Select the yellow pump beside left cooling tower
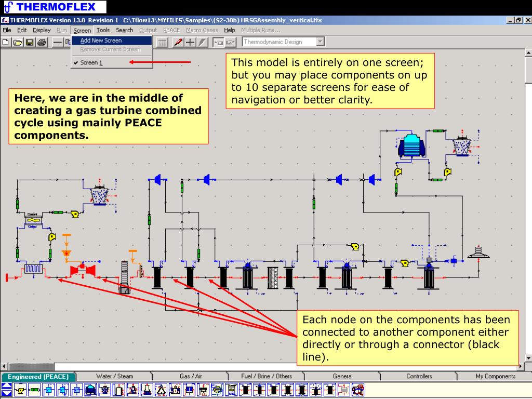532x399 pixels. 75,214
